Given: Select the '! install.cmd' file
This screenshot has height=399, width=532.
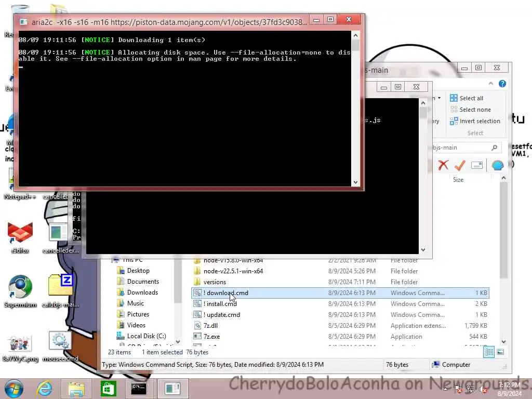Looking at the screenshot, I should coord(340,303).
